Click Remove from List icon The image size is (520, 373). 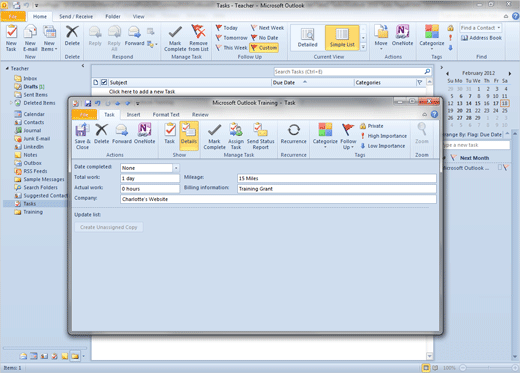click(198, 38)
